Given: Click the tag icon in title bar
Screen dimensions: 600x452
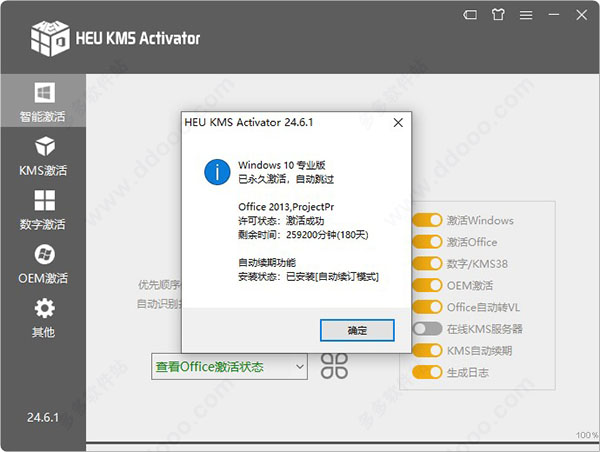Looking at the screenshot, I should point(470,15).
